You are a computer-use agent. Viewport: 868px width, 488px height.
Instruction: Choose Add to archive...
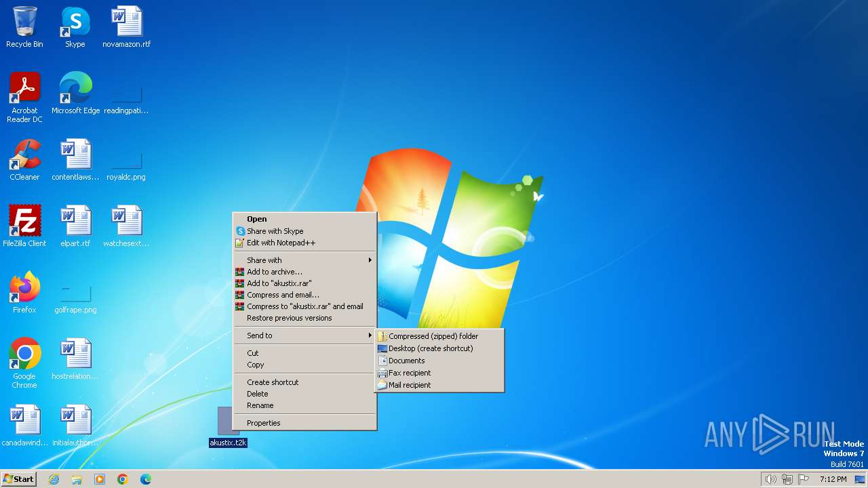[x=304, y=272]
